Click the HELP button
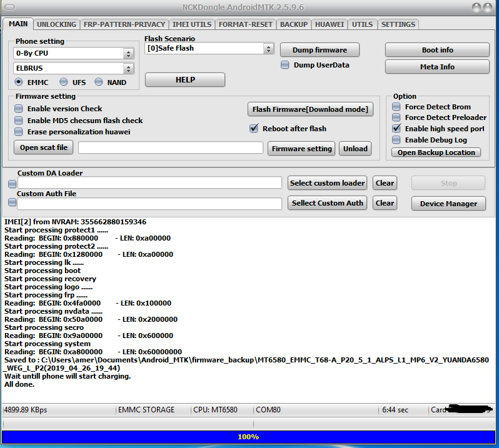 coord(185,80)
